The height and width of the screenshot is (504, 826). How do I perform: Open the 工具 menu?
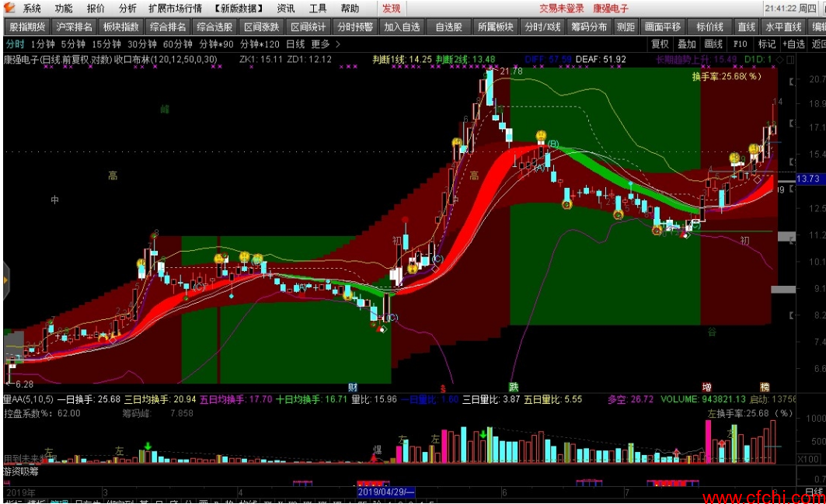(x=318, y=9)
